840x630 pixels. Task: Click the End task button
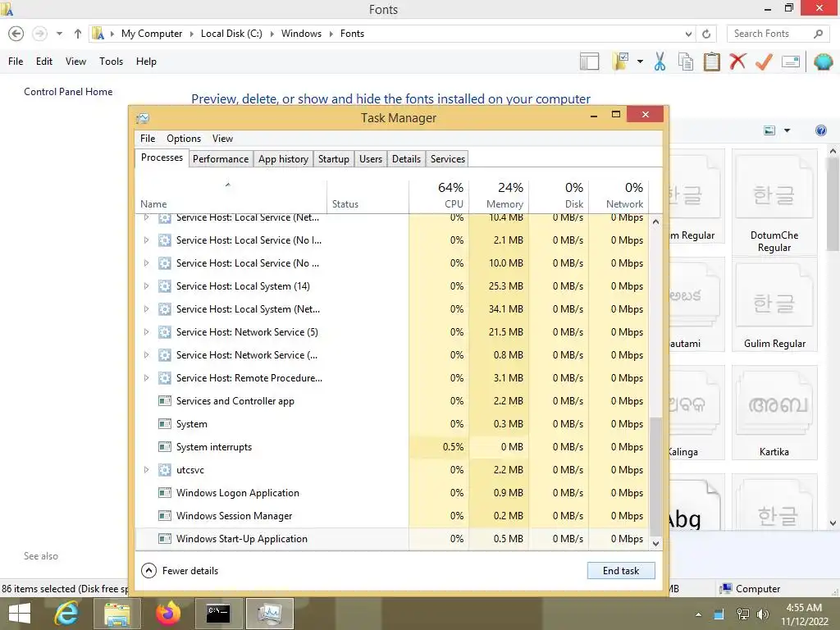(x=621, y=571)
